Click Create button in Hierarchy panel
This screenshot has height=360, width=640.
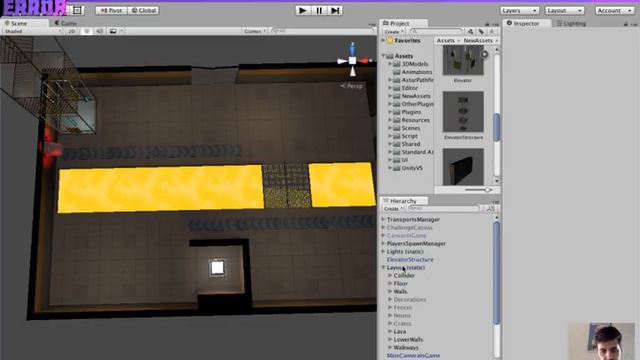pos(393,209)
